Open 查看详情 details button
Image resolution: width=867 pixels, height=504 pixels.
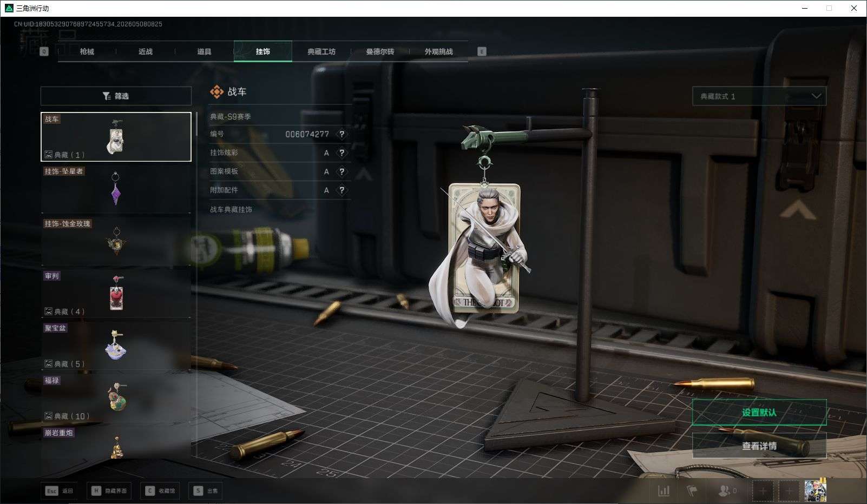coord(759,446)
